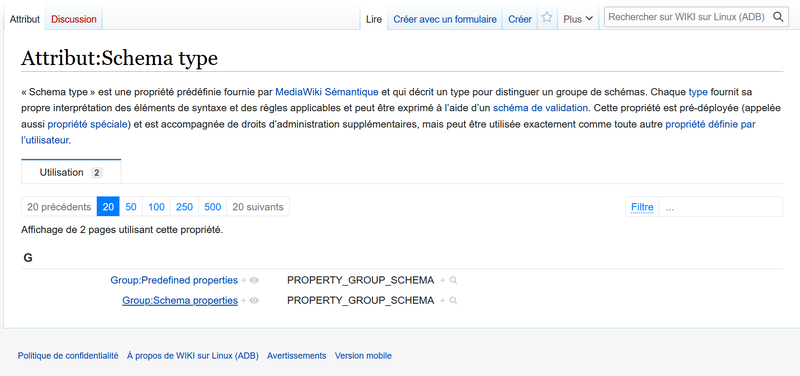Image resolution: width=800 pixels, height=376 pixels.
Task: Click the plus icon next to Group:Predefined properties
Action: (244, 280)
